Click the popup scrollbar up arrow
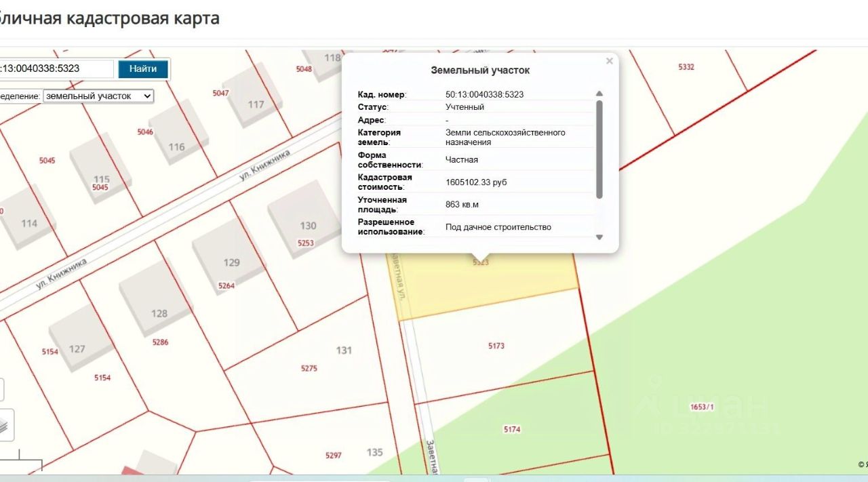This screenshot has height=482, width=868. pyautogui.click(x=599, y=94)
